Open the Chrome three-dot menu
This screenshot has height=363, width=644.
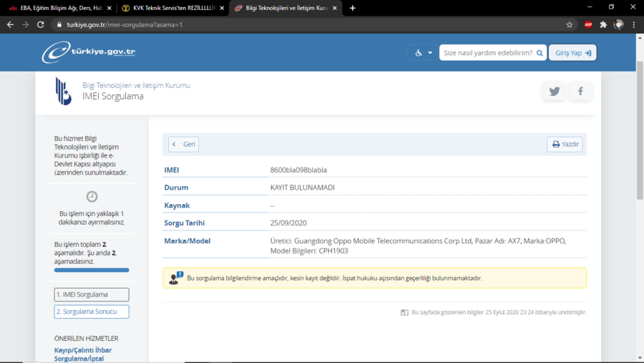[634, 24]
